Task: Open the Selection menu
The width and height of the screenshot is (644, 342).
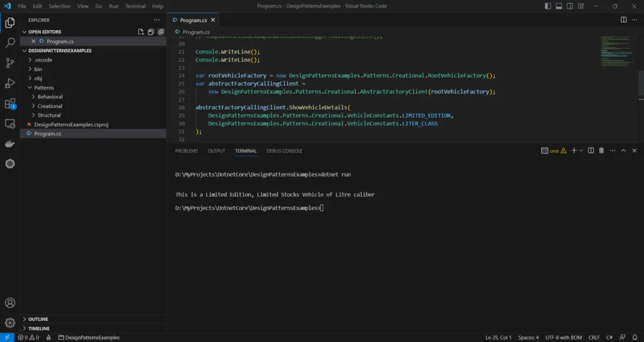Action: pos(60,6)
